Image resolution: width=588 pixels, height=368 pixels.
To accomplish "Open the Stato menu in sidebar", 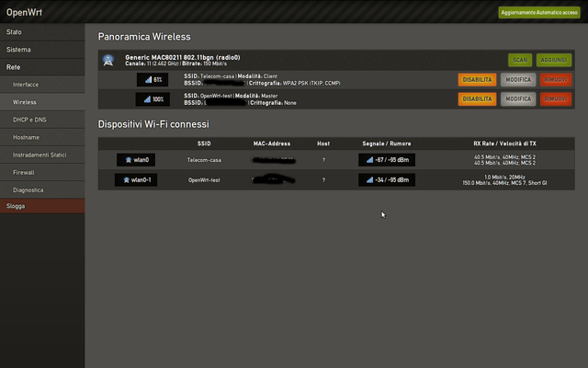I will (x=42, y=32).
